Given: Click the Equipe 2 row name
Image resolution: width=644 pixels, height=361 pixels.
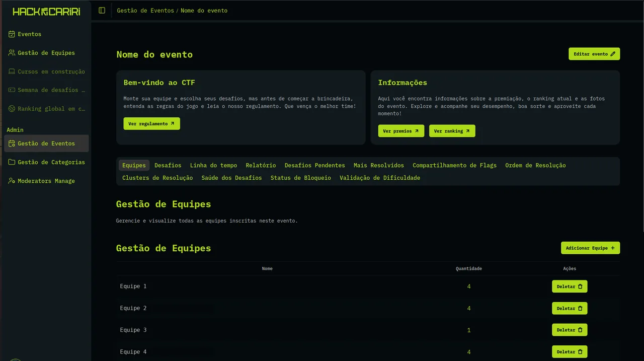Looking at the screenshot, I should click(133, 308).
